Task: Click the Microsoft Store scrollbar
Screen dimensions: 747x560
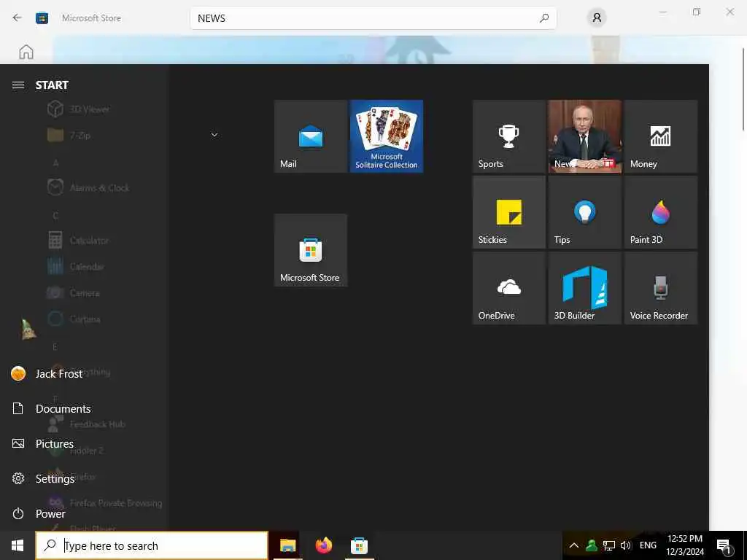Action: point(743,89)
